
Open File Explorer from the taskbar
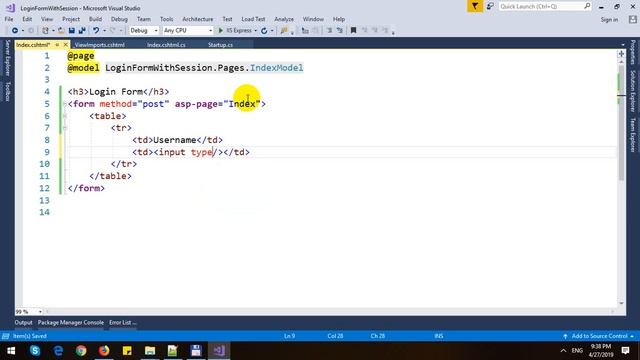[150, 350]
